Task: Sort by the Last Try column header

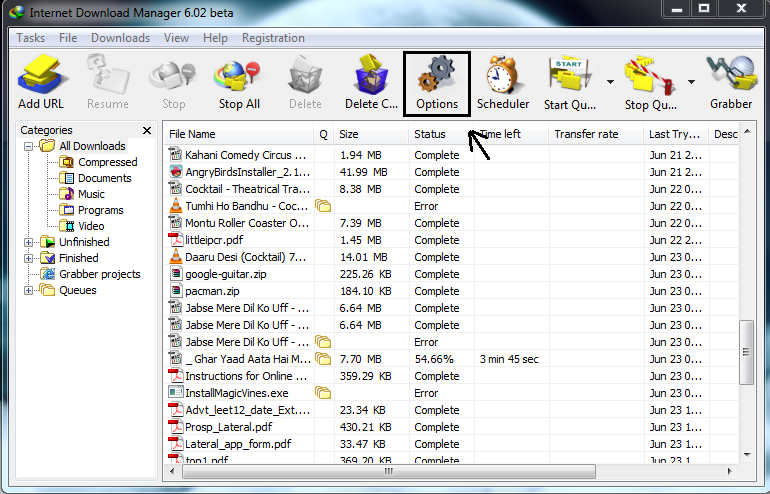Action: pyautogui.click(x=676, y=134)
